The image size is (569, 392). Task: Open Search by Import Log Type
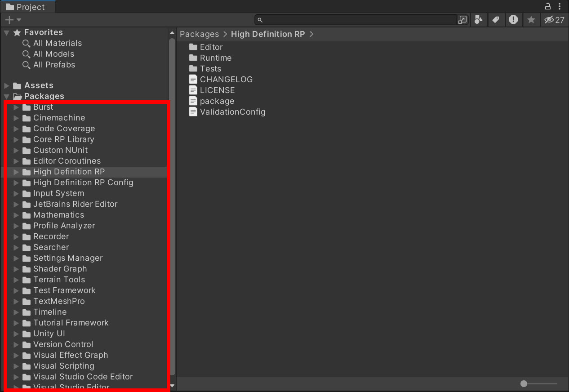pyautogui.click(x=513, y=20)
